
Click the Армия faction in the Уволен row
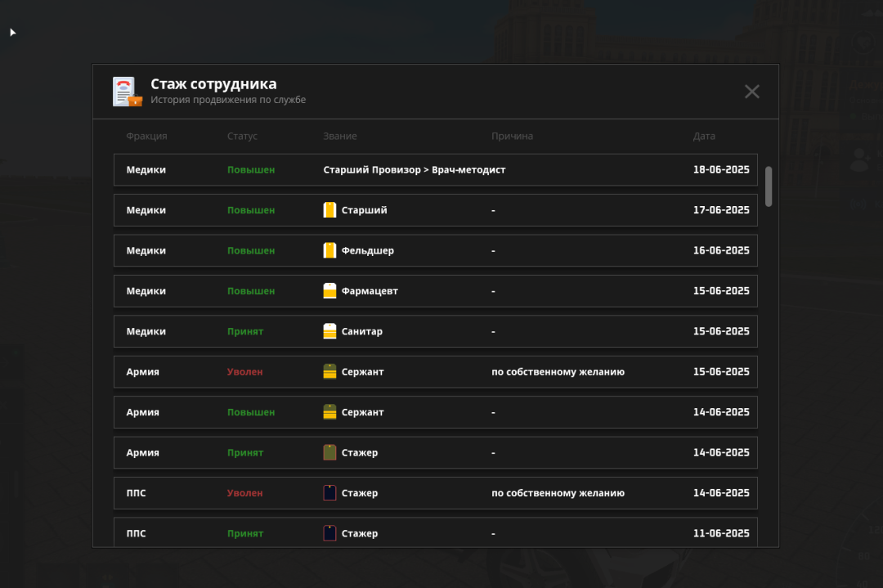142,372
